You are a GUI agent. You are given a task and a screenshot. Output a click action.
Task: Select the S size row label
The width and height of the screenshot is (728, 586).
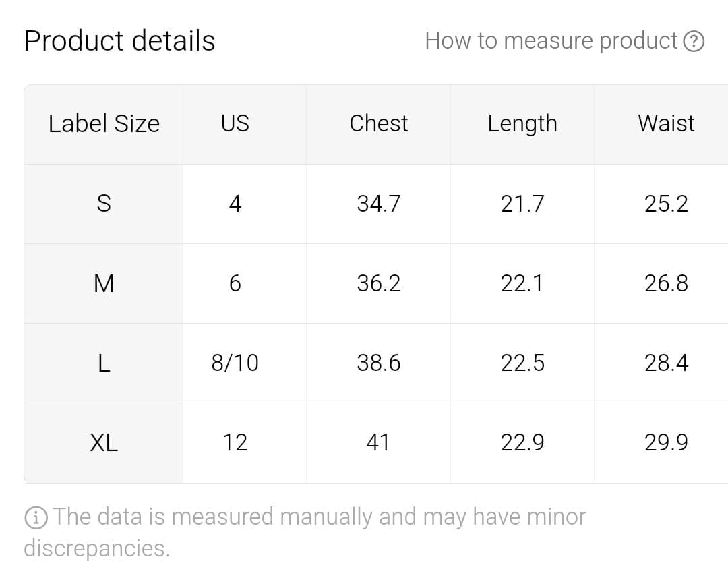[104, 203]
